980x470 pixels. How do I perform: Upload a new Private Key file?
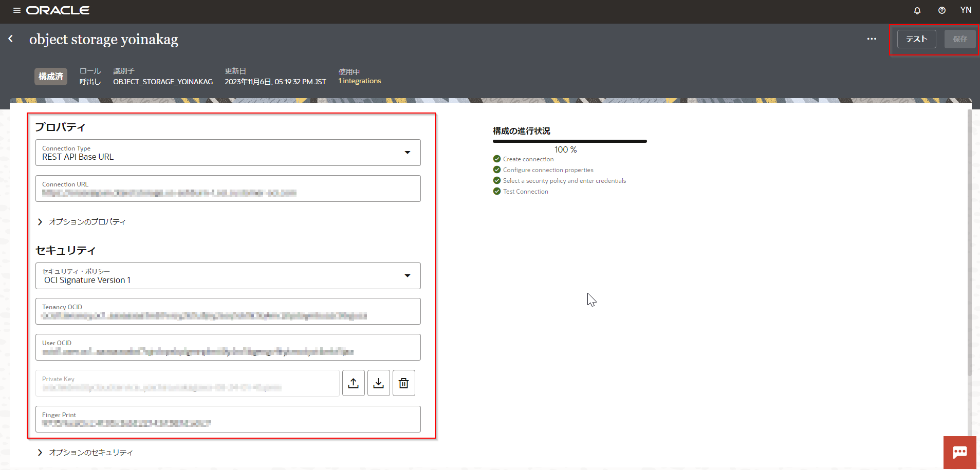point(353,383)
